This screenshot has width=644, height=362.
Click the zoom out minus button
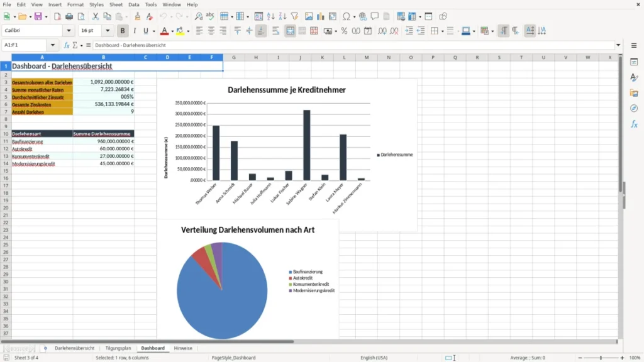tap(580, 358)
